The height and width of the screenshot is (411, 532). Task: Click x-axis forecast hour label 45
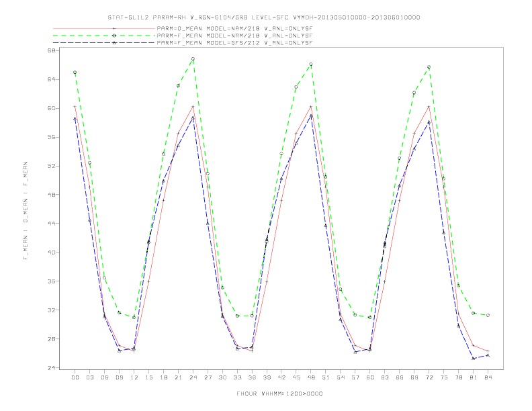pyautogui.click(x=296, y=377)
